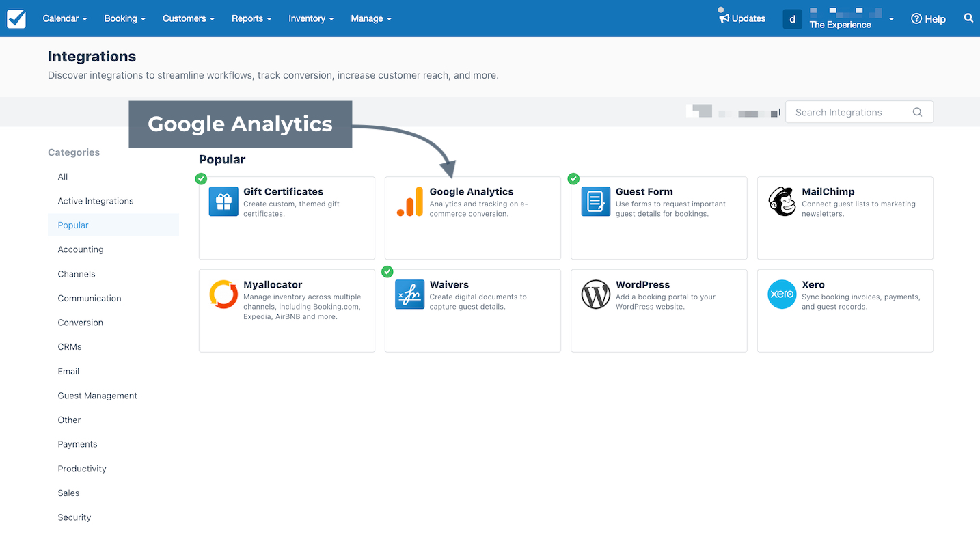Image resolution: width=980 pixels, height=535 pixels.
Task: Click the search magnifier in top bar
Action: pyautogui.click(x=968, y=18)
